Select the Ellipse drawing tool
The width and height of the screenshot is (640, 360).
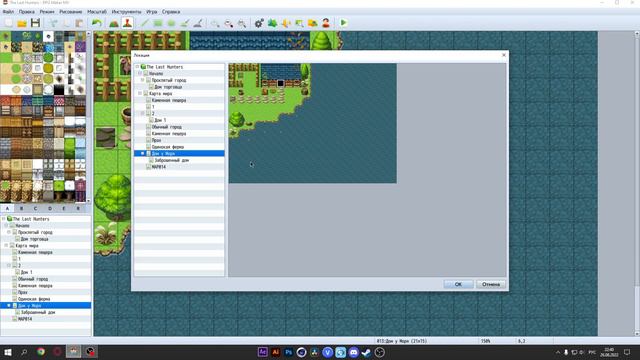coord(171,23)
